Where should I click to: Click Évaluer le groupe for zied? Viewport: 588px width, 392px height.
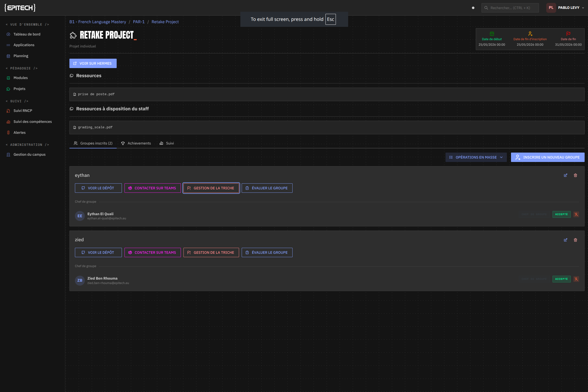click(x=267, y=252)
